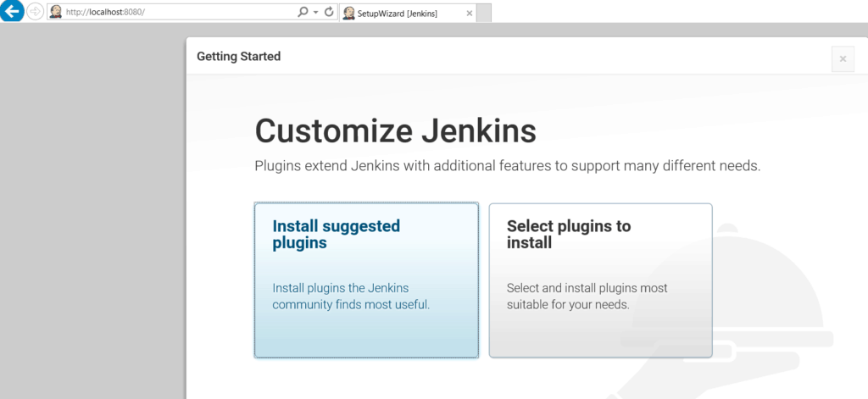Go back using the browser back arrow
This screenshot has height=399, width=868.
coord(11,10)
